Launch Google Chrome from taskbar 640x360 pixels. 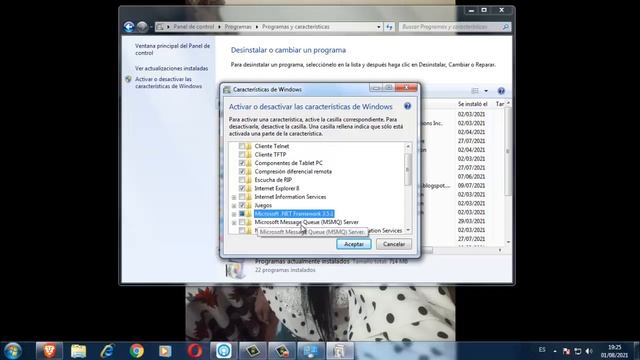tap(137, 351)
